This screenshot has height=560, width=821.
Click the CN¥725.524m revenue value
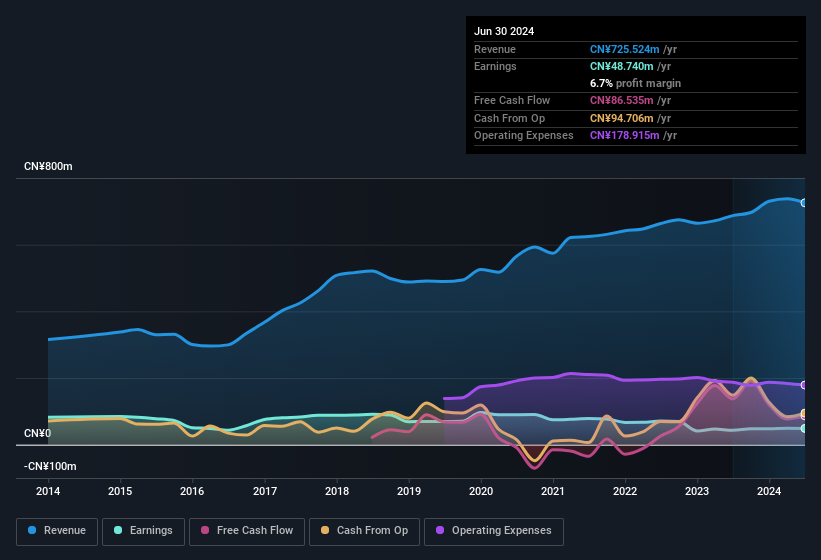pos(625,49)
